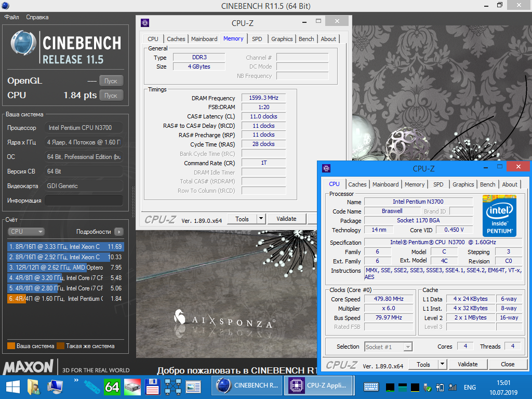Launch the blue USB stick taskbar icon
The image size is (532, 399).
[x=92, y=387]
